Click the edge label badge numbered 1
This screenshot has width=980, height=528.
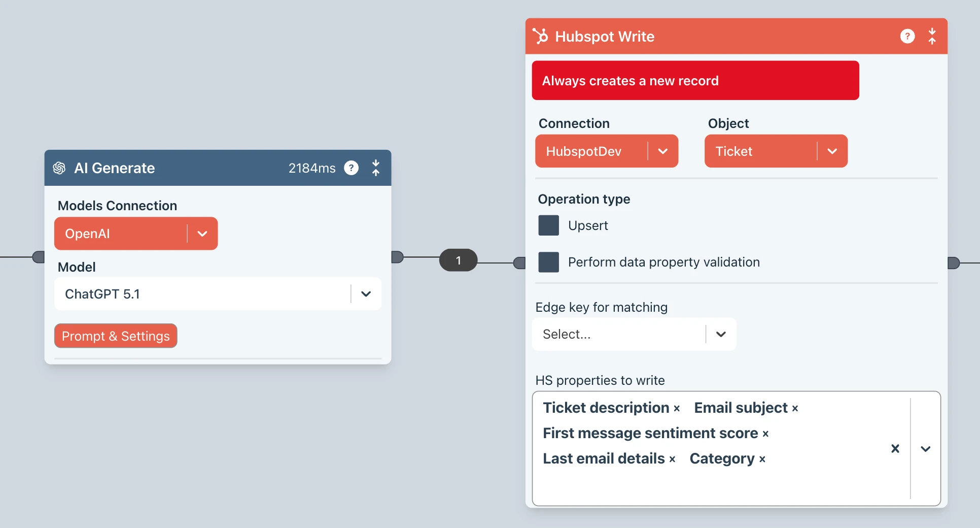[458, 260]
